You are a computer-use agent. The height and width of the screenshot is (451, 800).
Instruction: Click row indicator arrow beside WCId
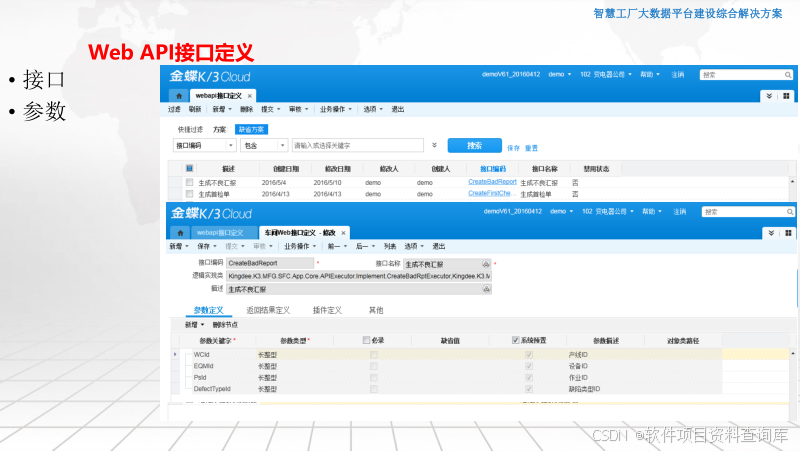[176, 354]
